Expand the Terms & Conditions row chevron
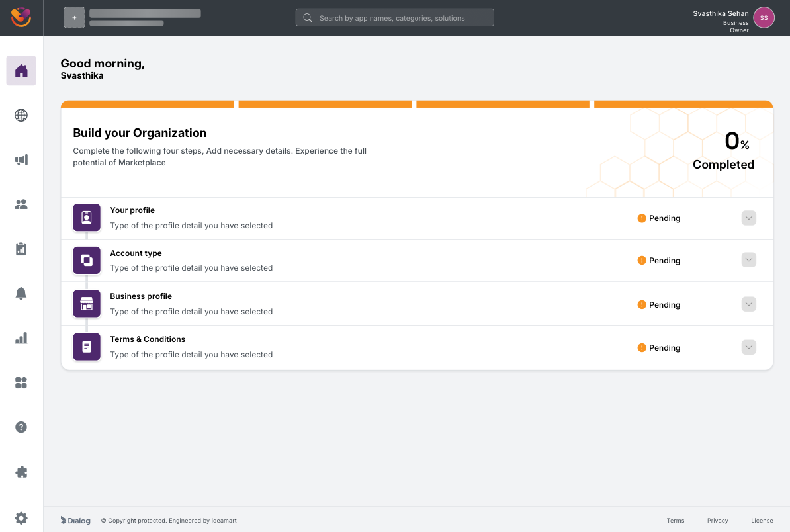This screenshot has width=790, height=532. [x=749, y=347]
